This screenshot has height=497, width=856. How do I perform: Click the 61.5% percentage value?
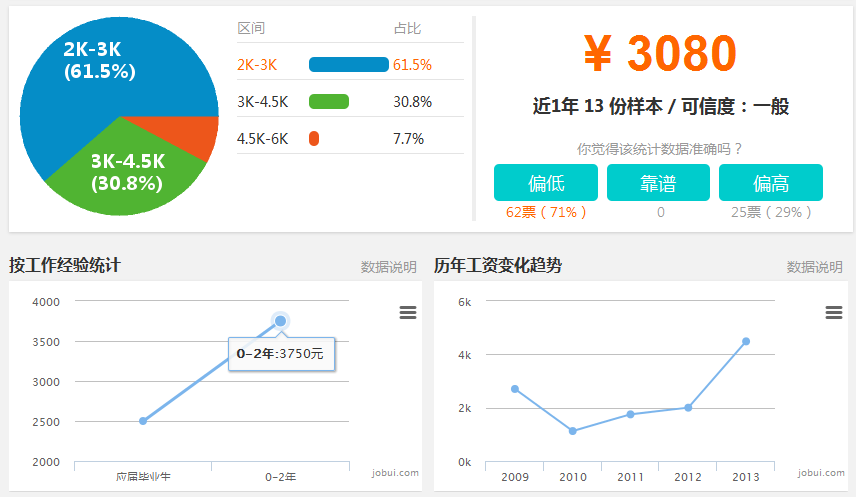pyautogui.click(x=412, y=65)
